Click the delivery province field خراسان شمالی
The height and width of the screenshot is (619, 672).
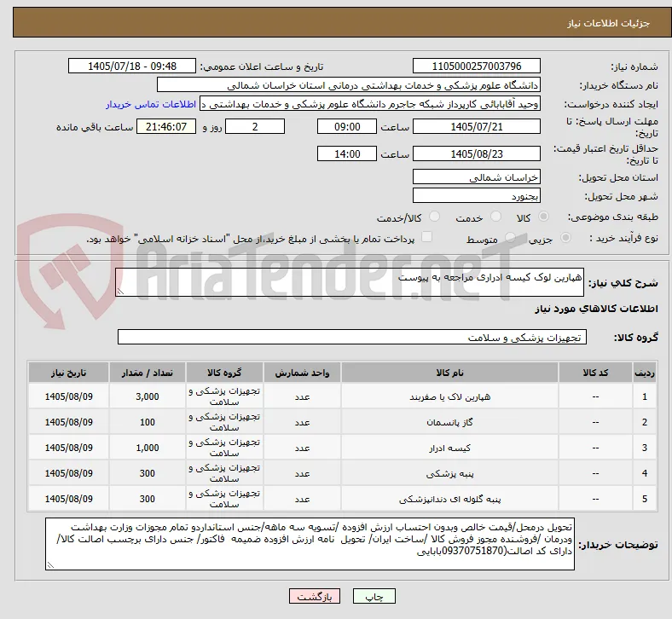(x=477, y=177)
